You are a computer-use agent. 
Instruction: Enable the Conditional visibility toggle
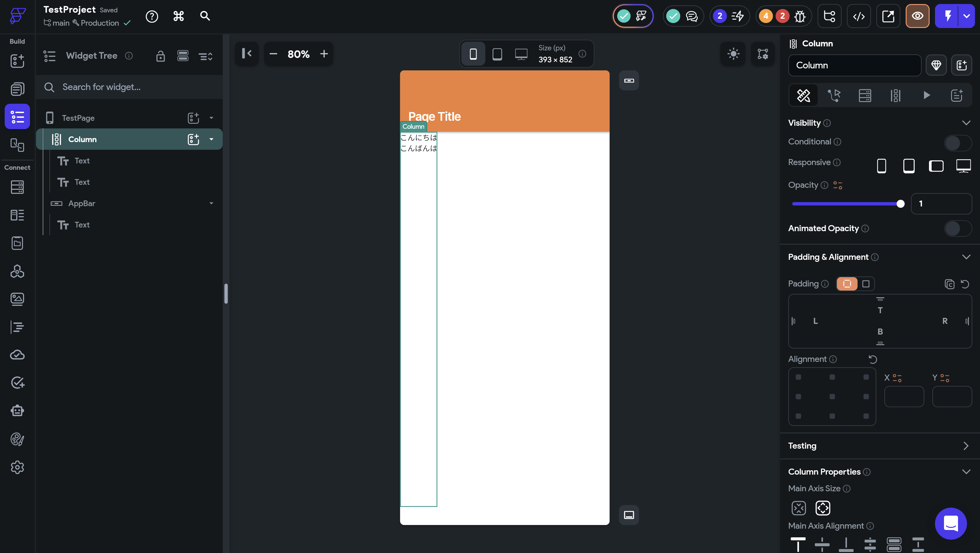(x=958, y=143)
